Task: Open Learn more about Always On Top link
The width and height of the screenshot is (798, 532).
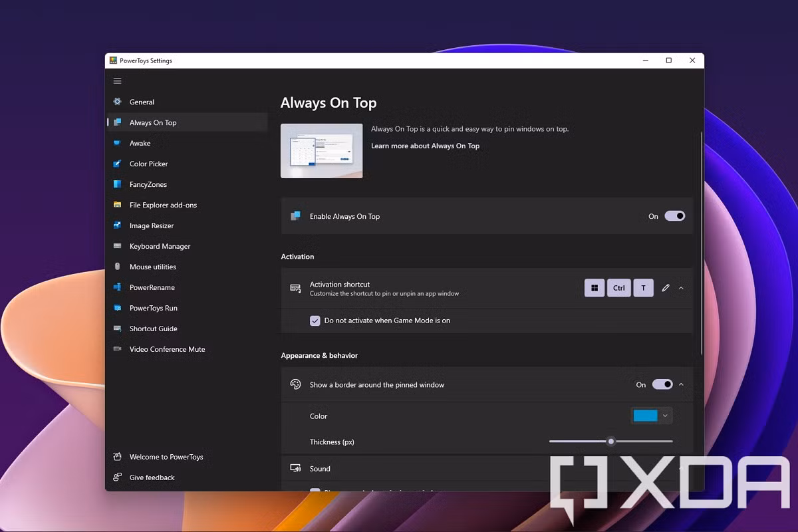Action: pyautogui.click(x=425, y=146)
